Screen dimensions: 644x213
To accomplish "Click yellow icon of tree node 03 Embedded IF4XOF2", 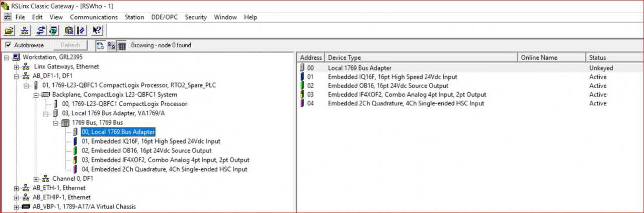I will tap(74, 160).
